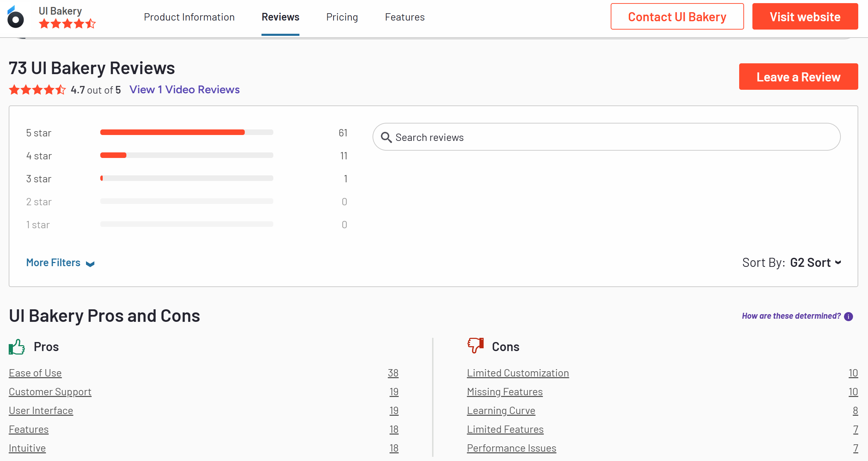Open the Limited Features con link

click(x=505, y=429)
